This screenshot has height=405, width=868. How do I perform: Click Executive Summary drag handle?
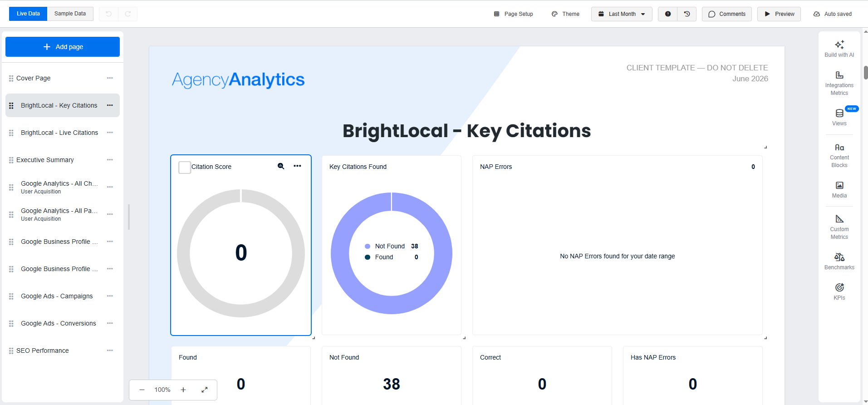click(x=11, y=160)
